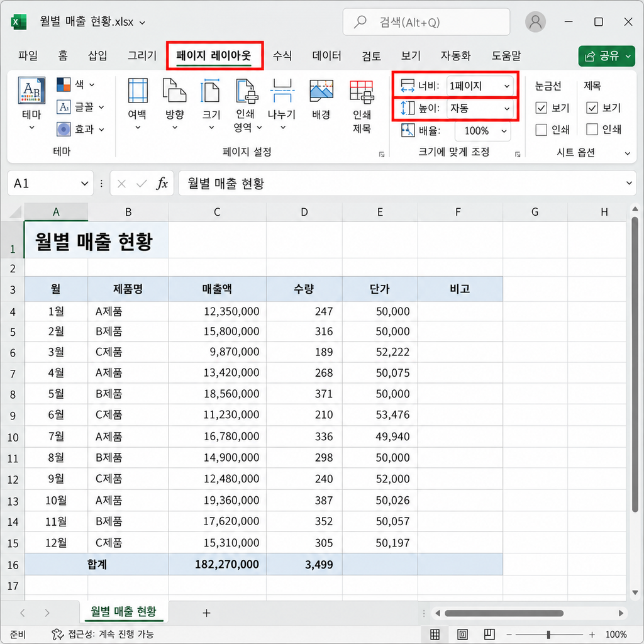Click the 배율 scale icon

[408, 131]
